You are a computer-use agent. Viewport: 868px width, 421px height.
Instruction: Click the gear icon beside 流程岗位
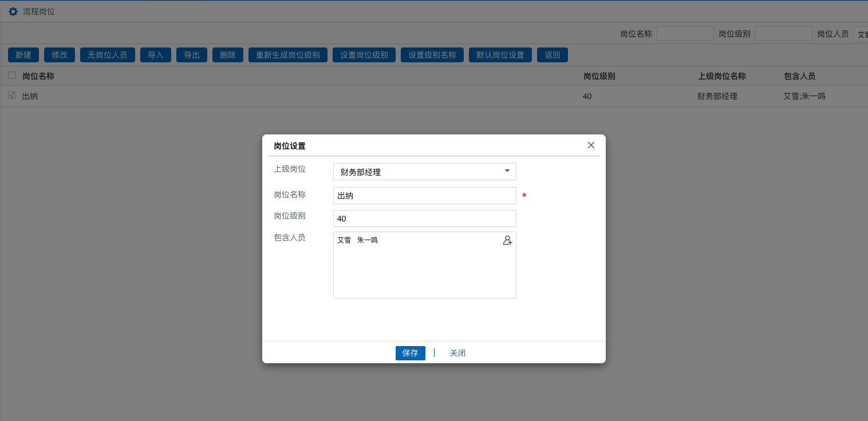(13, 11)
